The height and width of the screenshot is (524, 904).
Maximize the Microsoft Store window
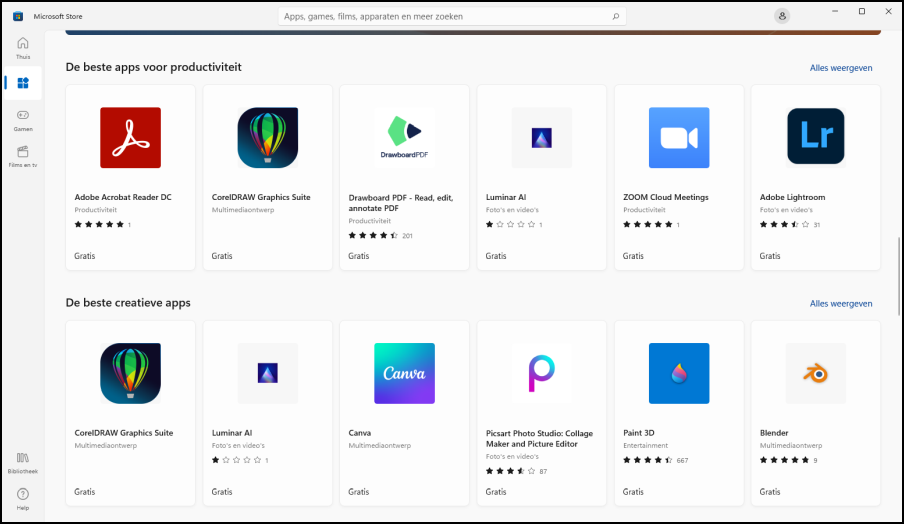point(862,12)
